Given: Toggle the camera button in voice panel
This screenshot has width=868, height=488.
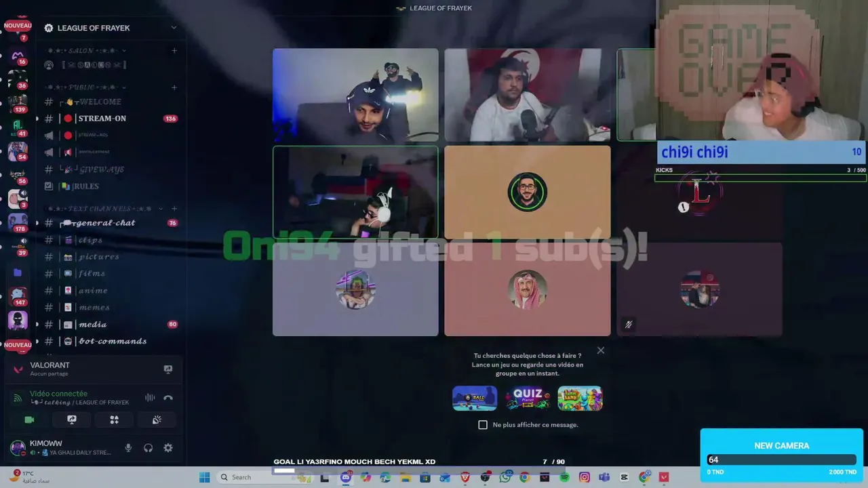Looking at the screenshot, I should [29, 420].
